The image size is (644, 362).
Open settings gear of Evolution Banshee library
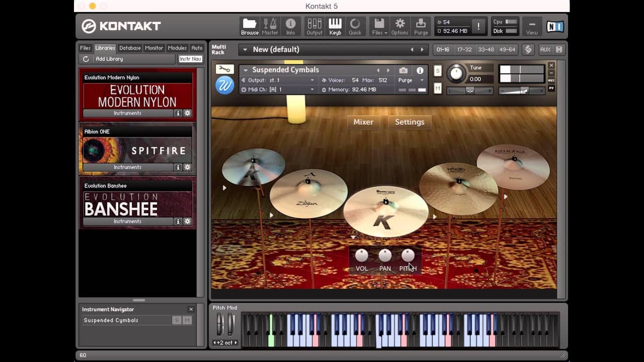(x=187, y=221)
